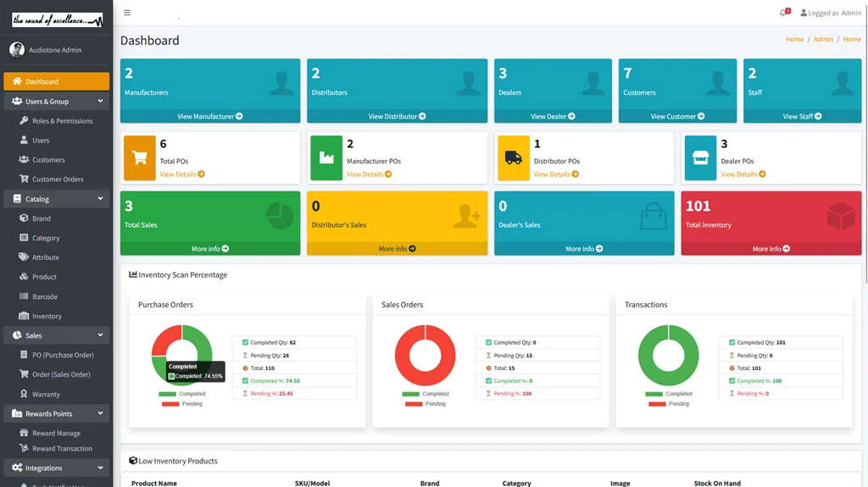Click the pie chart icon on Total Sales

tap(280, 216)
